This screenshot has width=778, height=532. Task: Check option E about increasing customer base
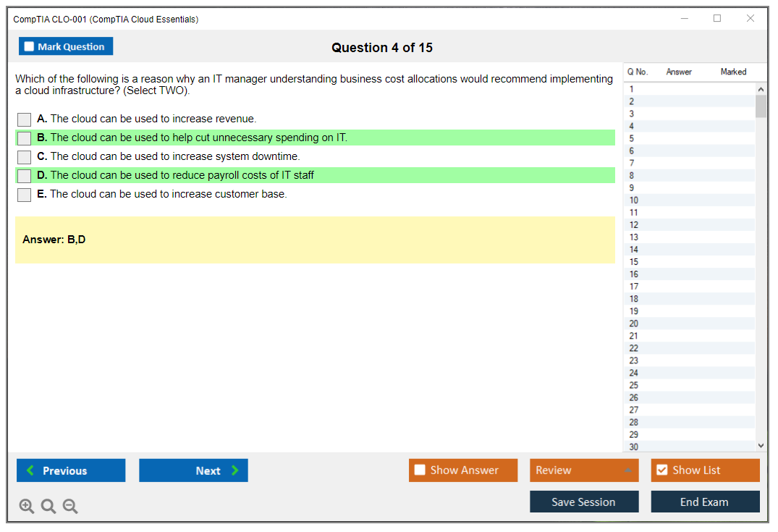(x=25, y=195)
